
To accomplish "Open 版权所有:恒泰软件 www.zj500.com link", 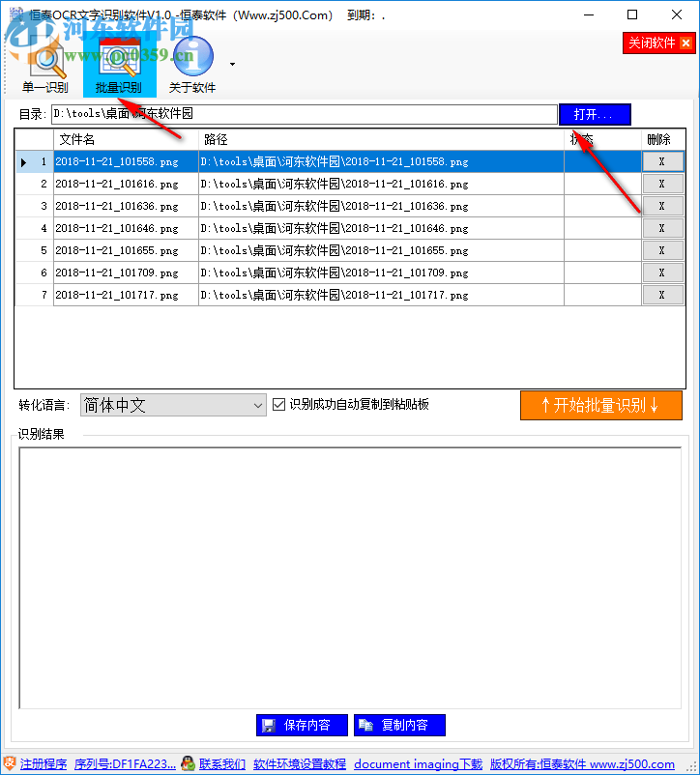I will (x=582, y=764).
